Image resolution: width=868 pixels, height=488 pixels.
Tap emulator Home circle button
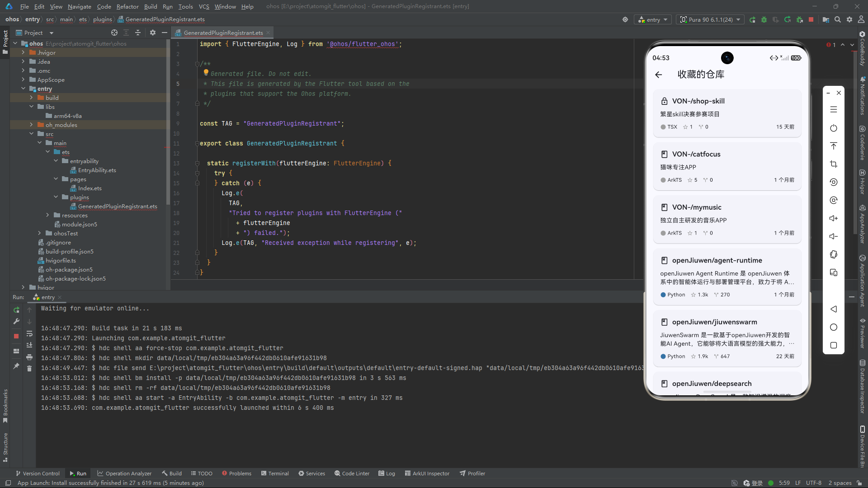tap(834, 327)
